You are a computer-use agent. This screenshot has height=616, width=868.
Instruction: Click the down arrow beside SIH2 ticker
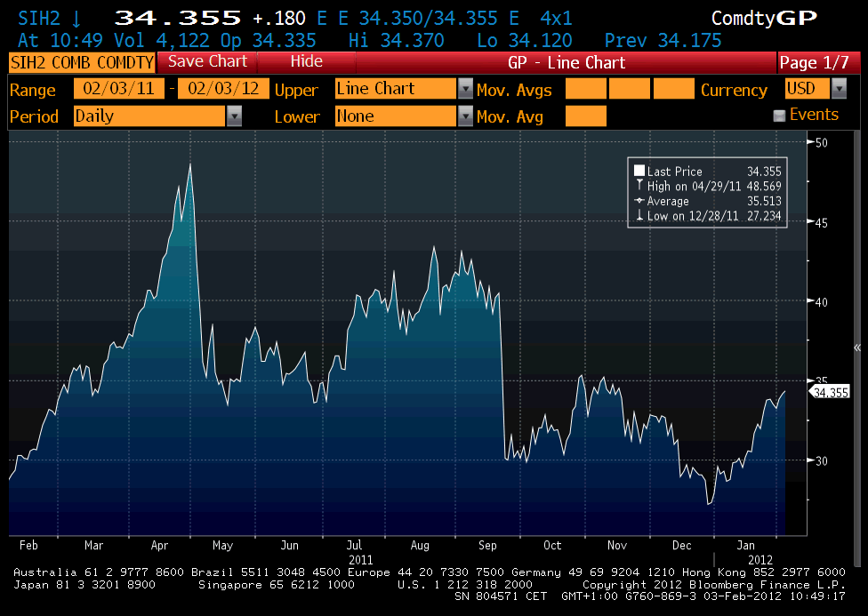[76, 19]
